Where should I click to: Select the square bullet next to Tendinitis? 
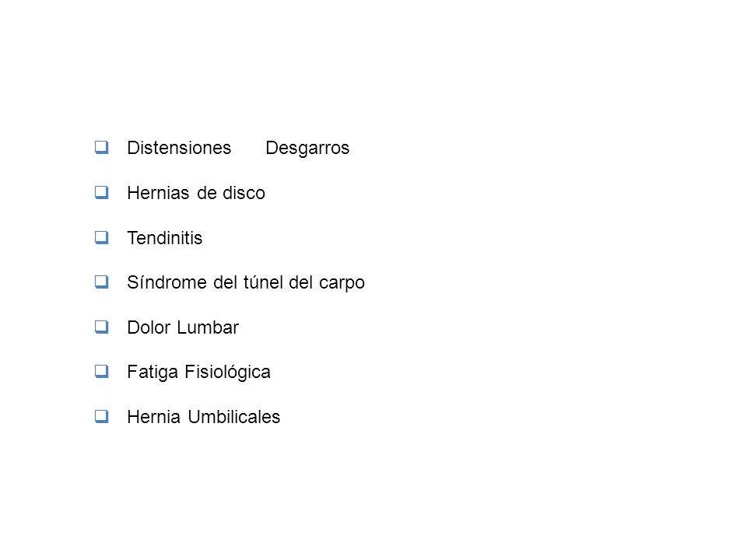[101, 237]
